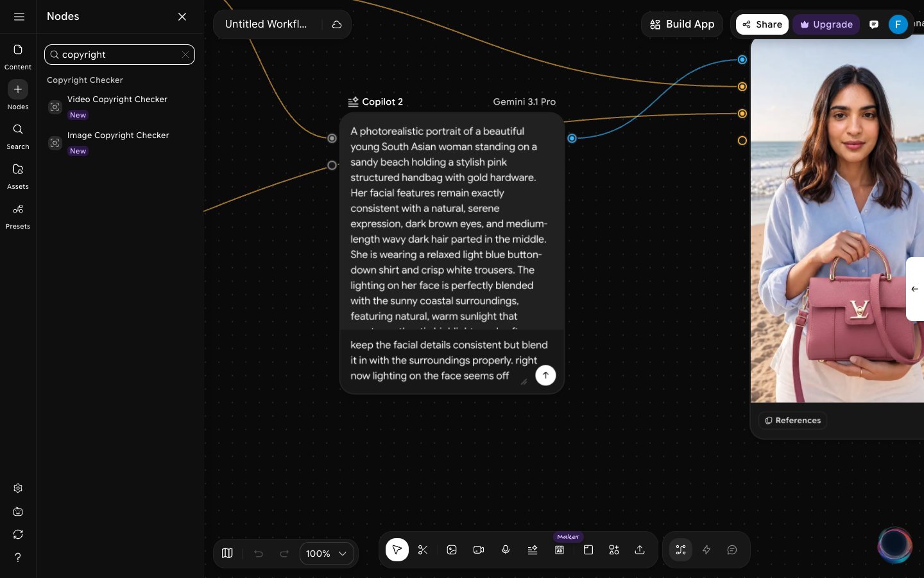Add a frame note from toolbar
924x578 pixels.
(588, 550)
